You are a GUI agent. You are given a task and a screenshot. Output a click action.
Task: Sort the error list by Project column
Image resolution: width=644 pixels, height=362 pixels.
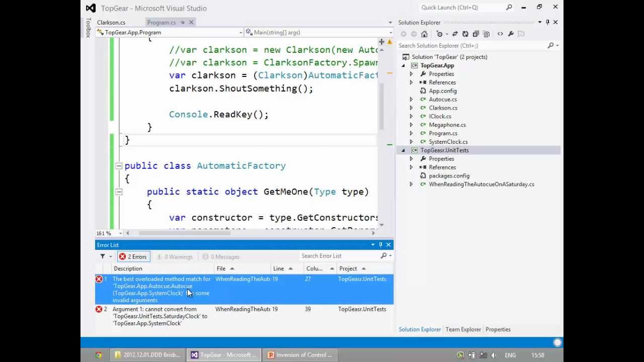(365, 268)
